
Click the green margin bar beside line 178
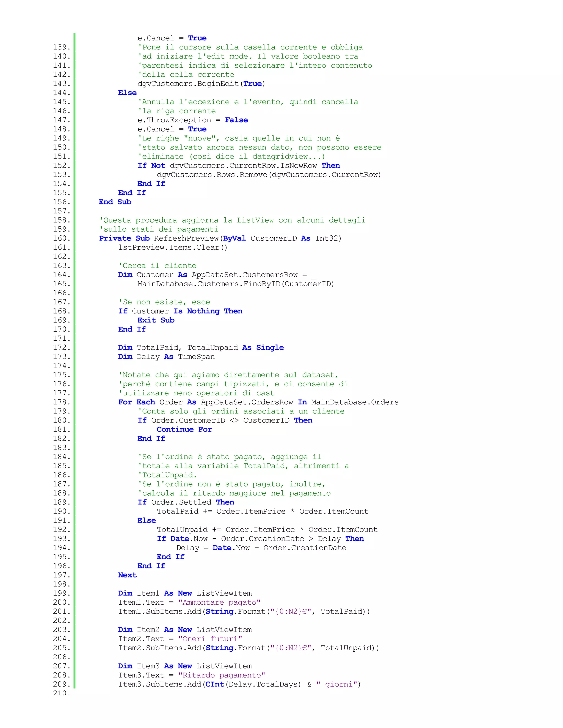[74, 402]
